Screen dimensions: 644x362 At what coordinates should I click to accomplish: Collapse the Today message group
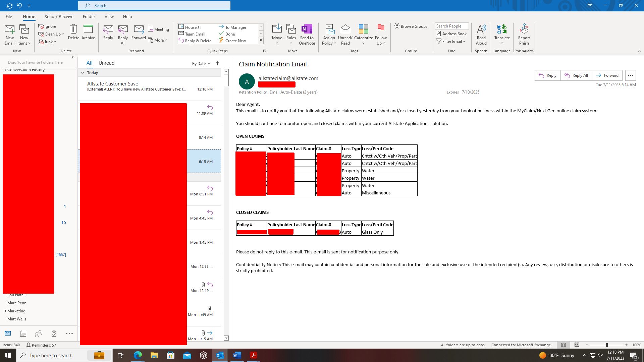[x=83, y=73]
